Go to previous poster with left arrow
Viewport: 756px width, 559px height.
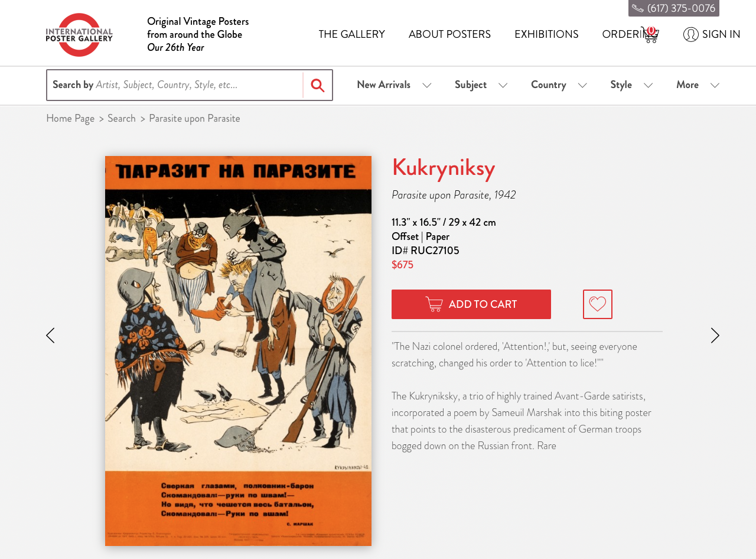click(50, 336)
